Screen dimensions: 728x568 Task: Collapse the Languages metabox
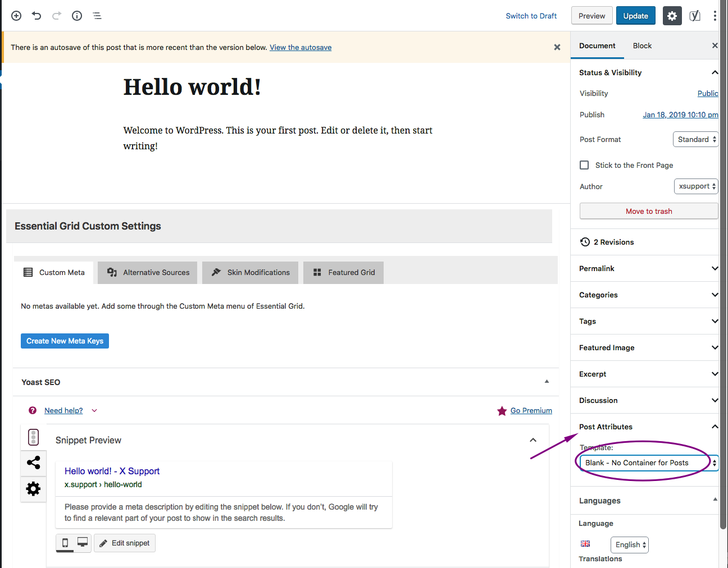[x=715, y=499]
